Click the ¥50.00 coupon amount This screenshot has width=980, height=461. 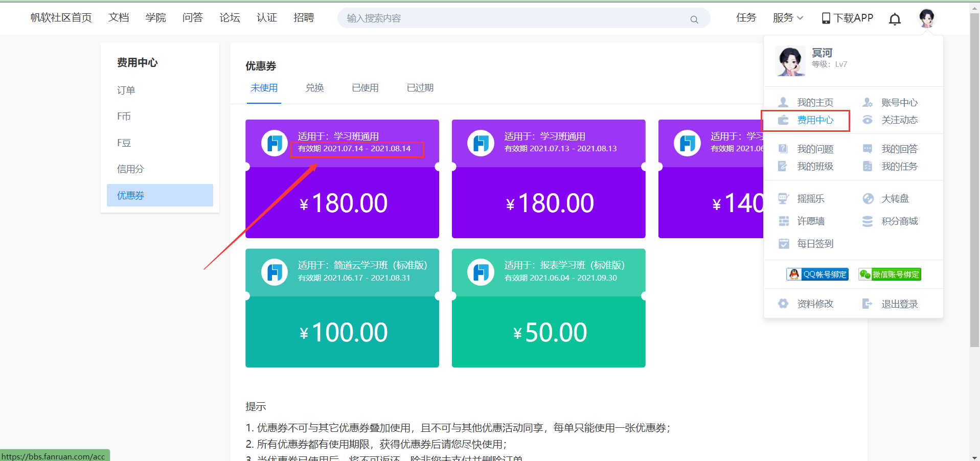click(550, 332)
